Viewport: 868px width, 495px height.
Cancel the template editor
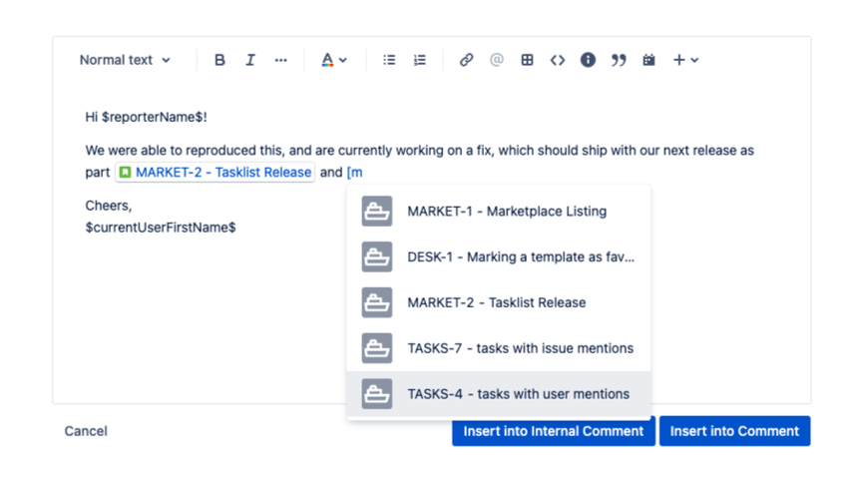[x=86, y=431]
